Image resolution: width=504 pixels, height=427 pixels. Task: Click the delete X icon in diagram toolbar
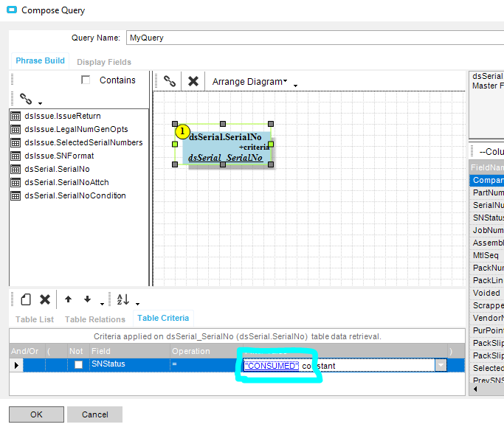[x=193, y=81]
